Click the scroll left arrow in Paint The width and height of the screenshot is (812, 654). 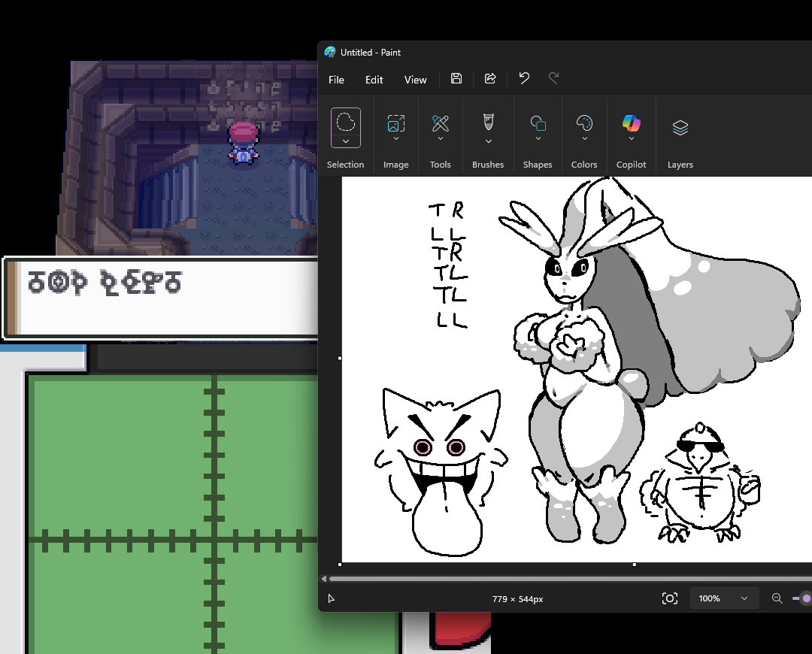coord(324,579)
